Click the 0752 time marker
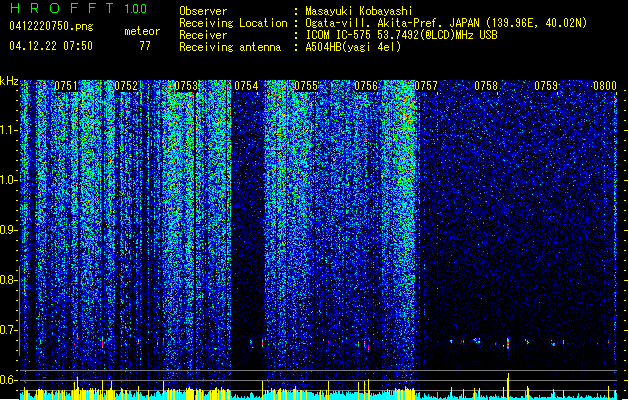Viewport: 629px width, 400px height. pos(126,86)
